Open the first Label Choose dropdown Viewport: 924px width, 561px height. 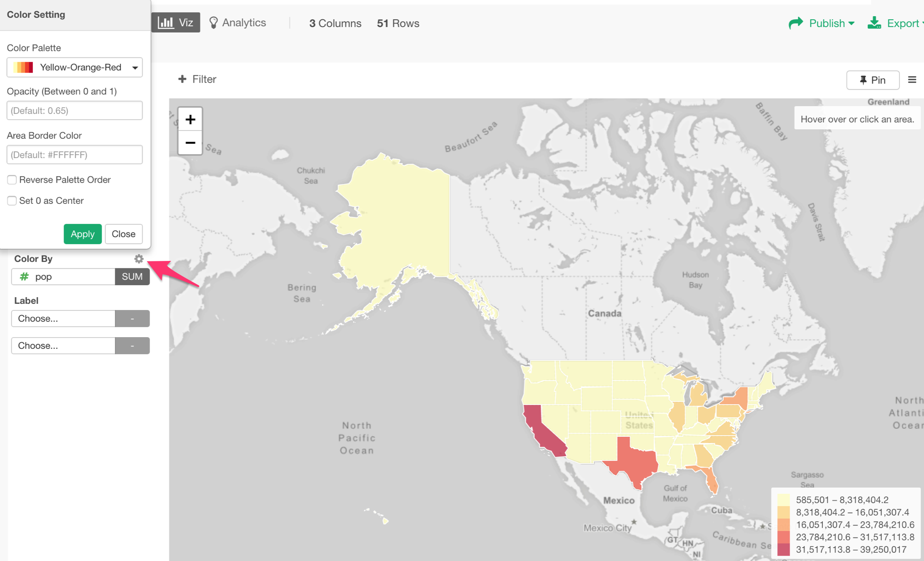pyautogui.click(x=63, y=318)
